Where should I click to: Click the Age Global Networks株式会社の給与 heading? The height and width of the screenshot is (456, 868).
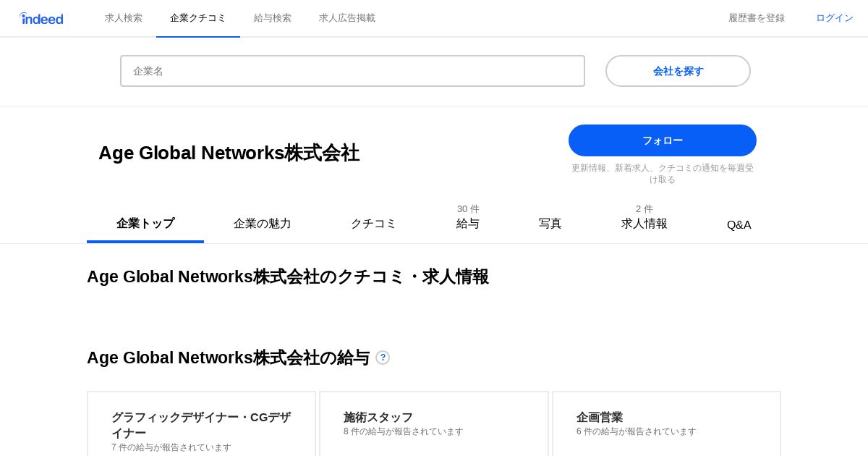229,358
